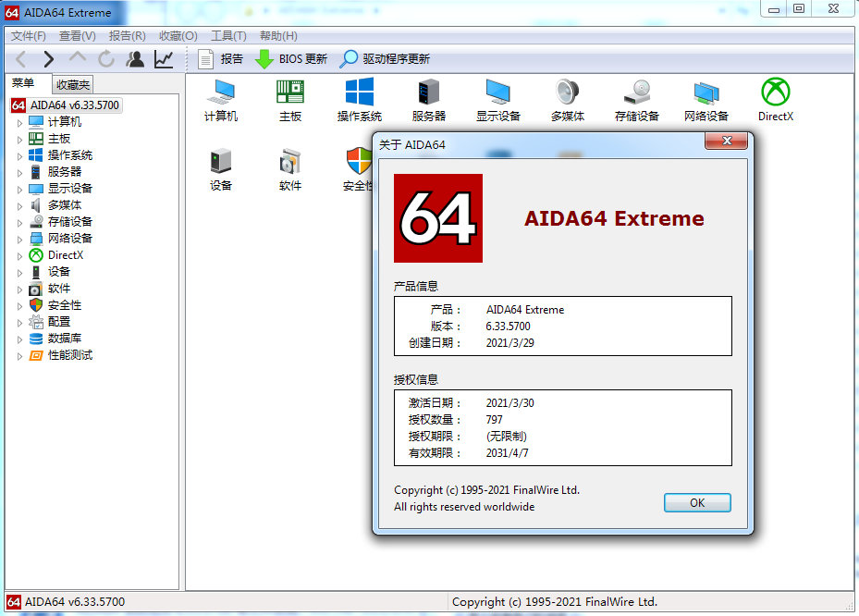This screenshot has width=859, height=616.
Task: Click the license count value 797
Action: [x=494, y=420]
